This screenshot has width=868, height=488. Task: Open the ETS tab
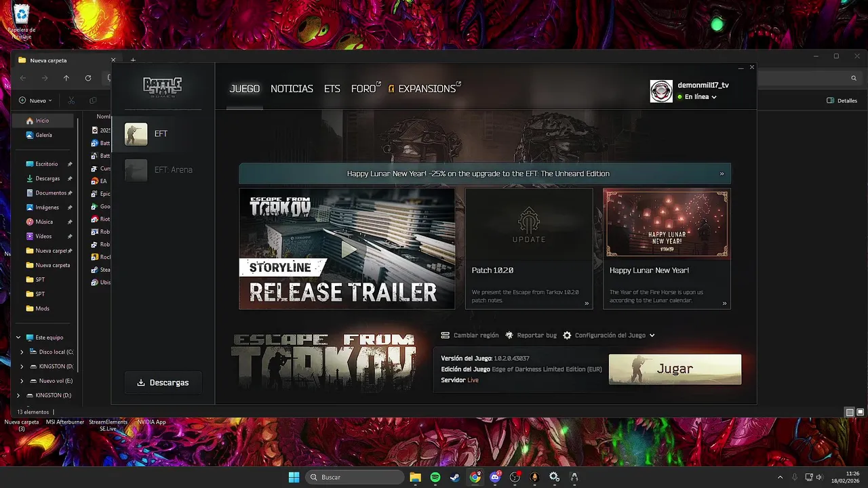click(x=332, y=89)
